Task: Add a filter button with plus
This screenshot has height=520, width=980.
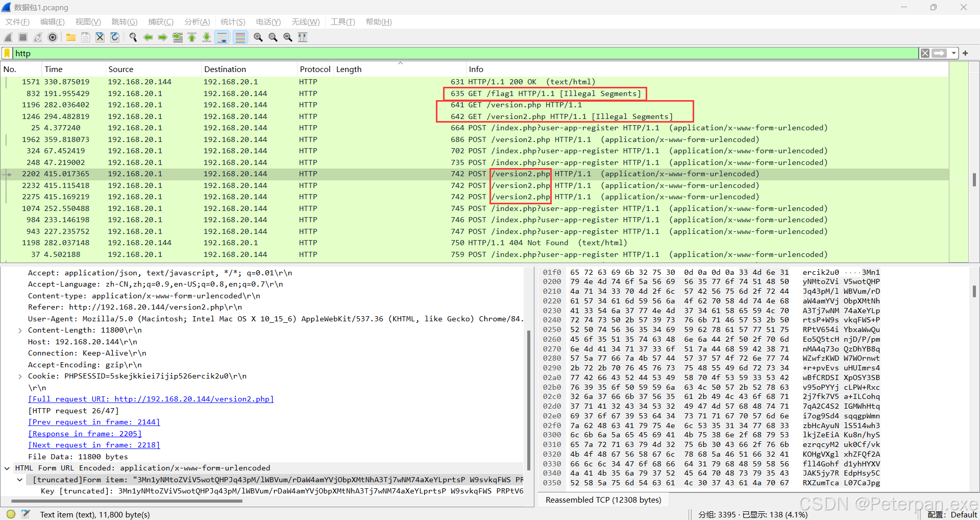Action: [965, 53]
